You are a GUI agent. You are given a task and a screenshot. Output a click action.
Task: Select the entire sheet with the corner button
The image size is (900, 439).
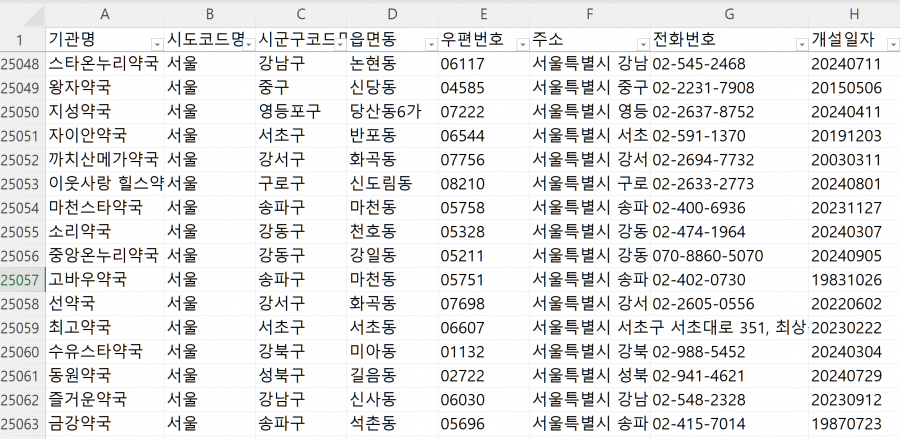(22, 15)
